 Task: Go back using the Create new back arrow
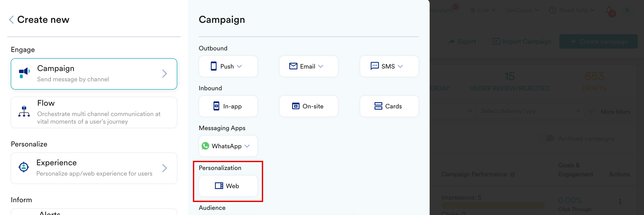click(11, 19)
